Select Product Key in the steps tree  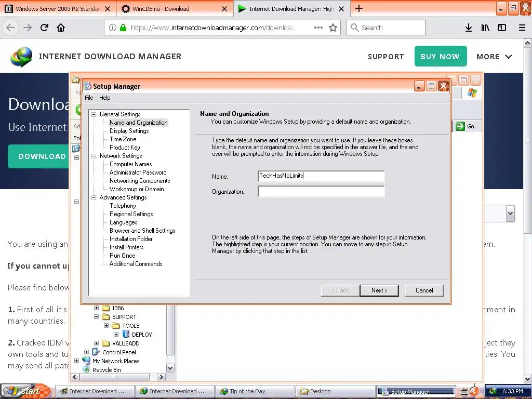pos(125,148)
